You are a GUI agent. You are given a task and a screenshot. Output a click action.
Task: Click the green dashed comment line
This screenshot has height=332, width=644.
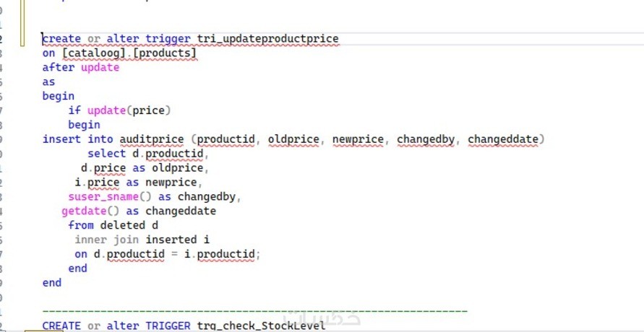pyautogui.click(x=254, y=311)
